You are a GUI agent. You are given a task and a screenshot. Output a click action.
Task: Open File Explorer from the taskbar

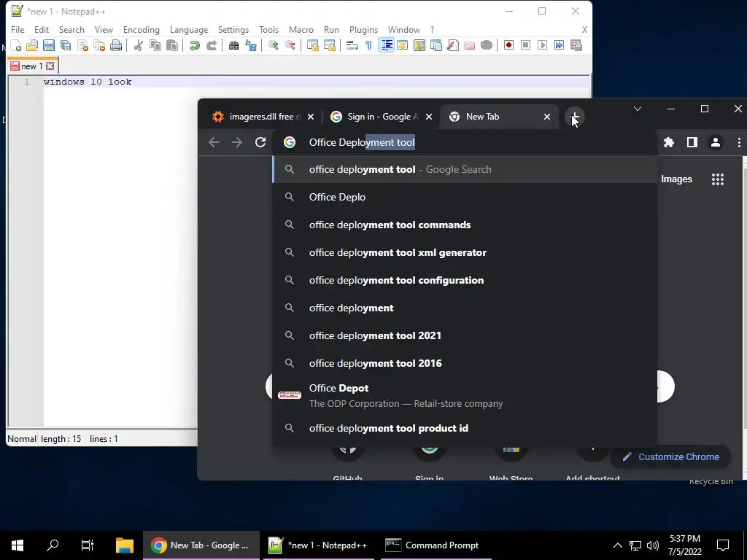coord(124,545)
